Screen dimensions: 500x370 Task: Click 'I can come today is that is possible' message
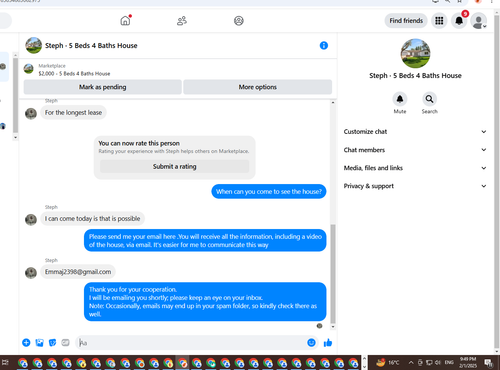point(93,219)
